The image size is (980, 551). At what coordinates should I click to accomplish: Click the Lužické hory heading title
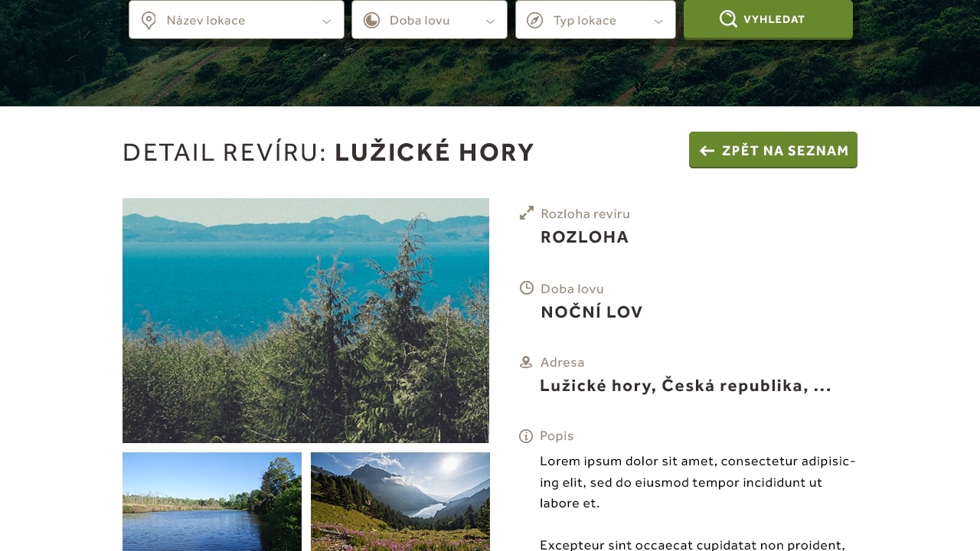click(x=434, y=152)
